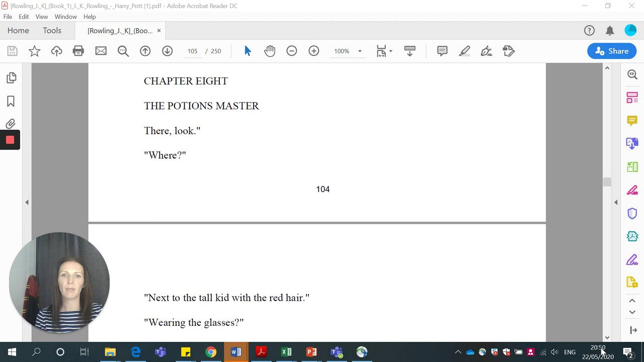Expand the zoom level 100% dropdown

point(360,51)
